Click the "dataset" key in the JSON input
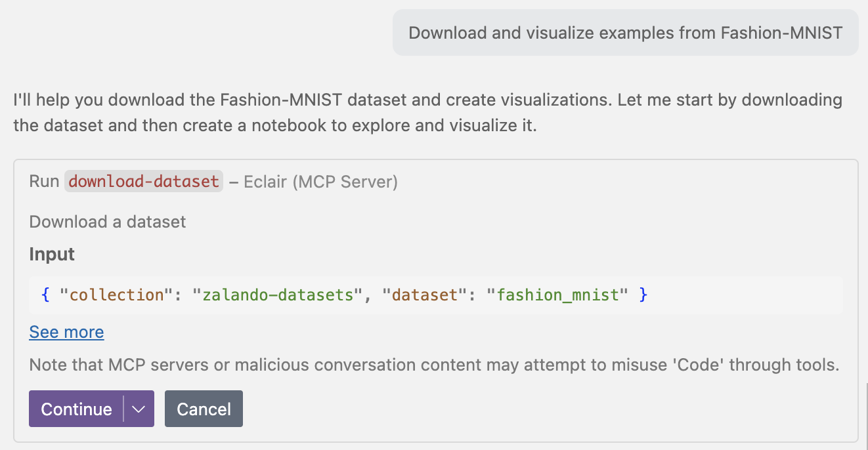 pyautogui.click(x=424, y=295)
